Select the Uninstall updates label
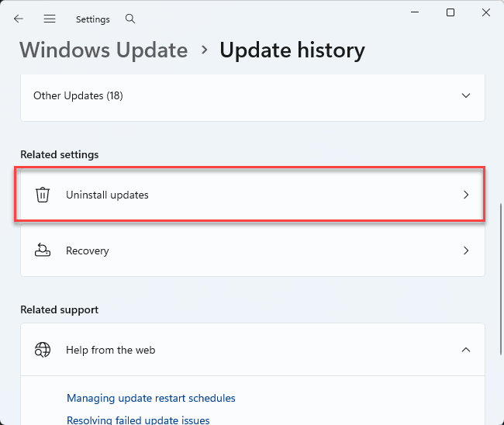Viewport: 504px width, 425px height. (107, 195)
